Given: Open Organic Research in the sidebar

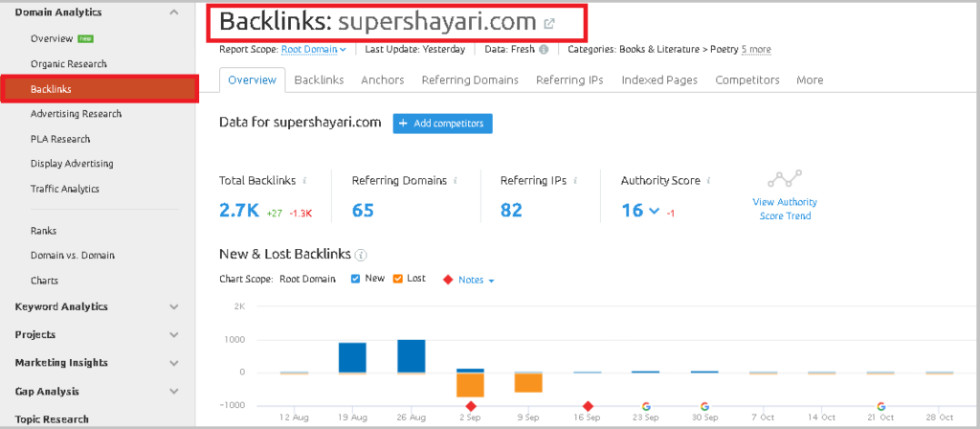Looking at the screenshot, I should (x=69, y=64).
